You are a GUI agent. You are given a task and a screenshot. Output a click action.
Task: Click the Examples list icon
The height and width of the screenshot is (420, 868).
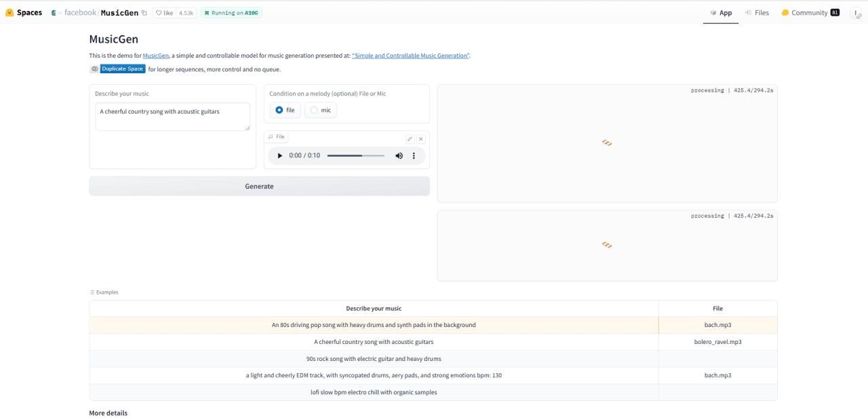[x=92, y=292]
